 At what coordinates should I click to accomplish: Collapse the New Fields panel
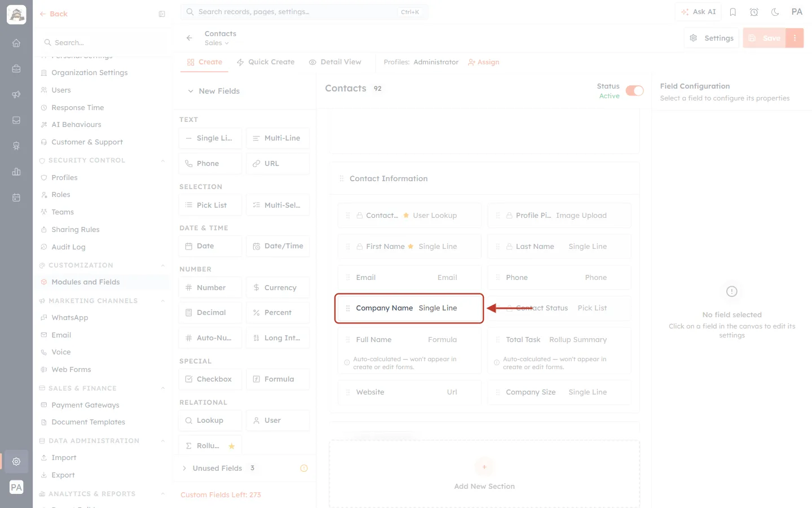(191, 91)
